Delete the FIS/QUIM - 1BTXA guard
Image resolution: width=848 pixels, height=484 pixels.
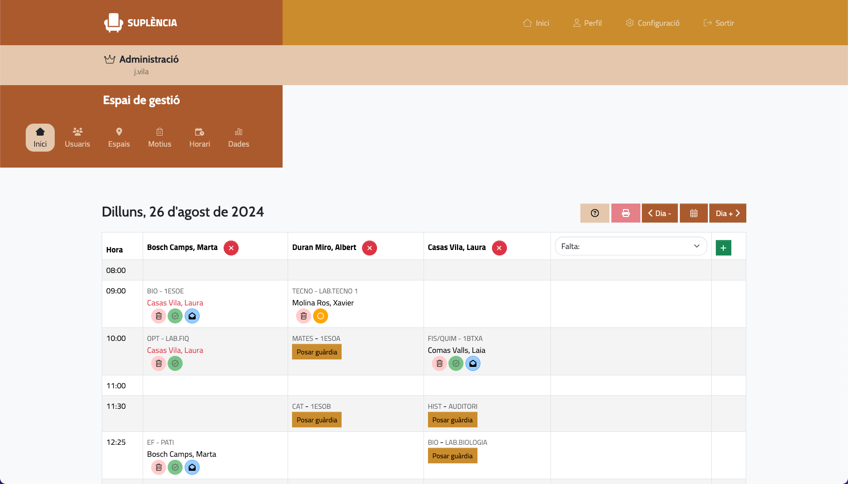[x=439, y=363]
